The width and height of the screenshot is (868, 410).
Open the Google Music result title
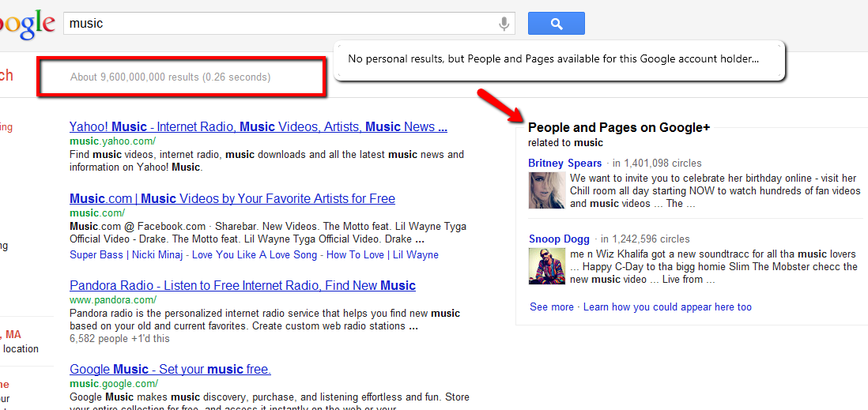click(170, 369)
